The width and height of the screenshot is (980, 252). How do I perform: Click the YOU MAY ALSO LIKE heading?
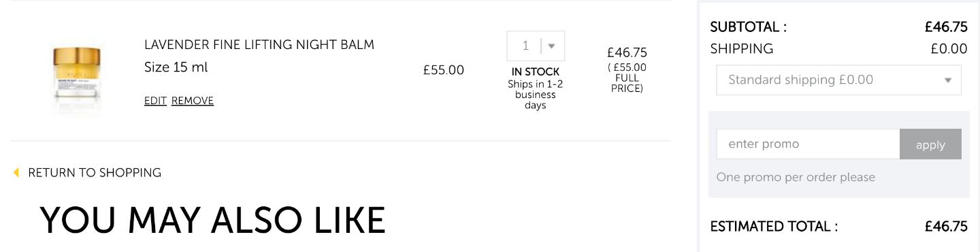(x=212, y=220)
